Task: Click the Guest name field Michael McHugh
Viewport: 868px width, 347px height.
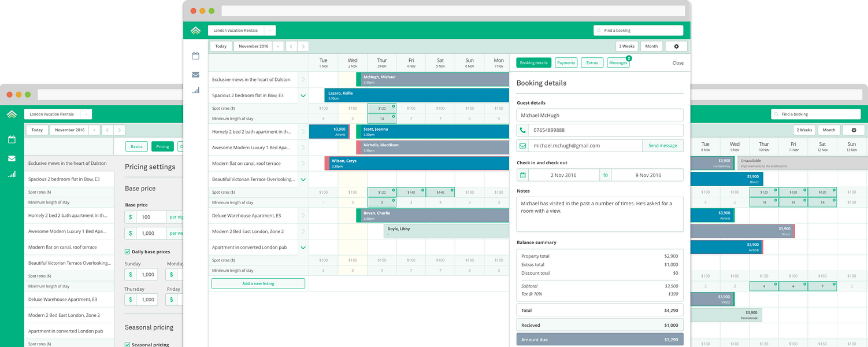Action: [600, 115]
